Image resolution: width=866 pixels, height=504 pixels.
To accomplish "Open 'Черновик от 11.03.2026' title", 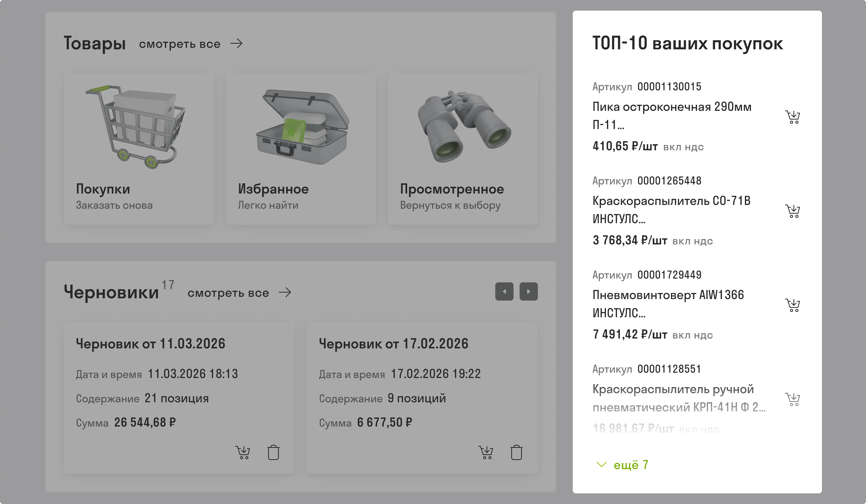I will pos(151,344).
